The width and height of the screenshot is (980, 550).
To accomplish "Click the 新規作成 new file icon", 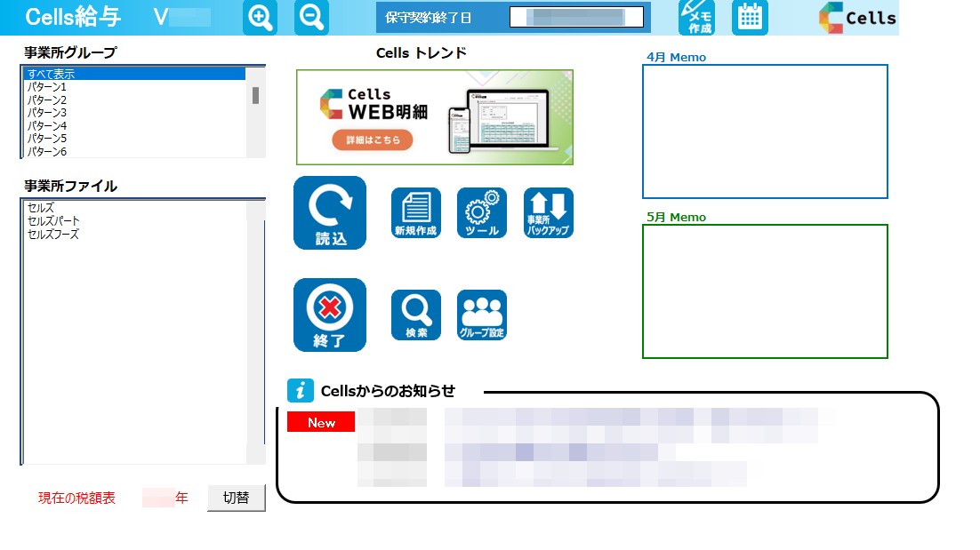I will 416,213.
